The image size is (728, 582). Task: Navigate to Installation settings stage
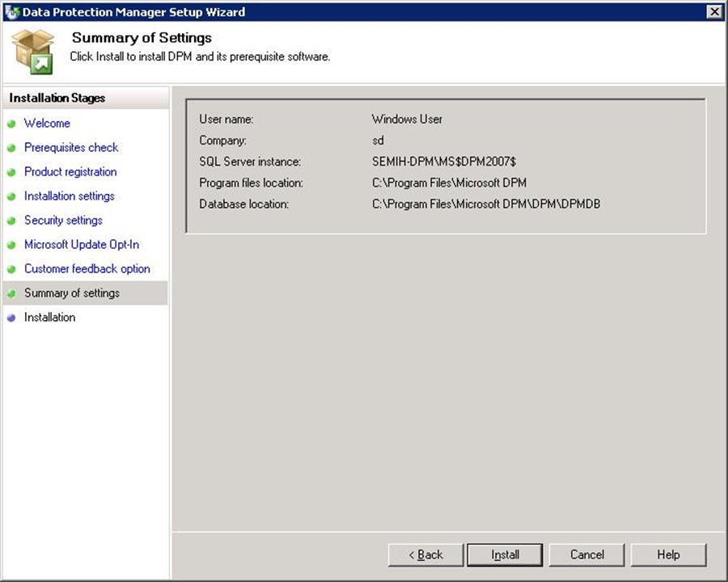coord(70,196)
